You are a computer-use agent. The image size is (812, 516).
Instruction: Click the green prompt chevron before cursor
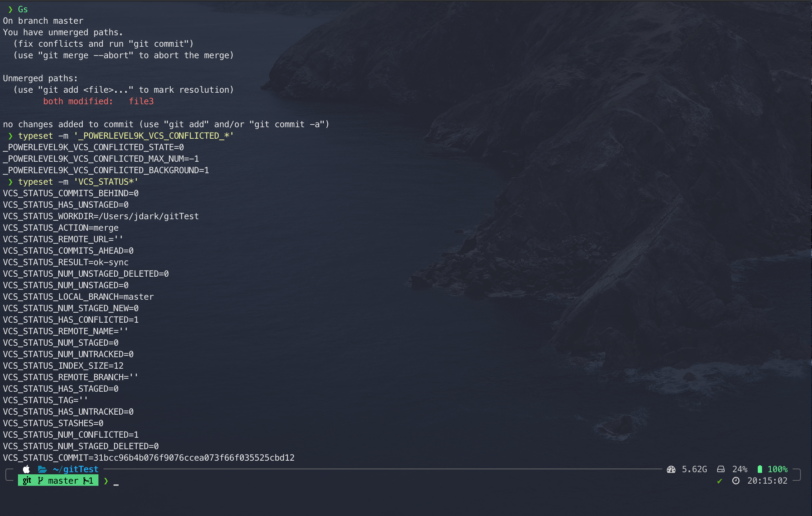(x=106, y=481)
